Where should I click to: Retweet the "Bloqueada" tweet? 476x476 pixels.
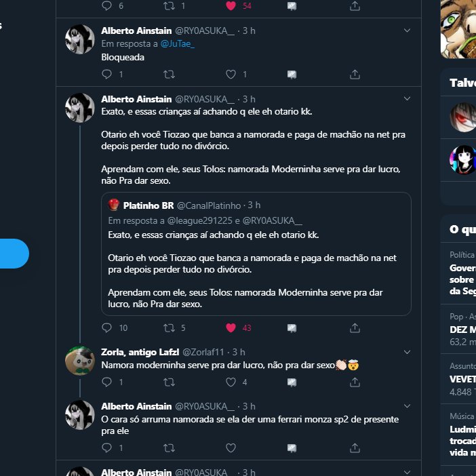(169, 74)
